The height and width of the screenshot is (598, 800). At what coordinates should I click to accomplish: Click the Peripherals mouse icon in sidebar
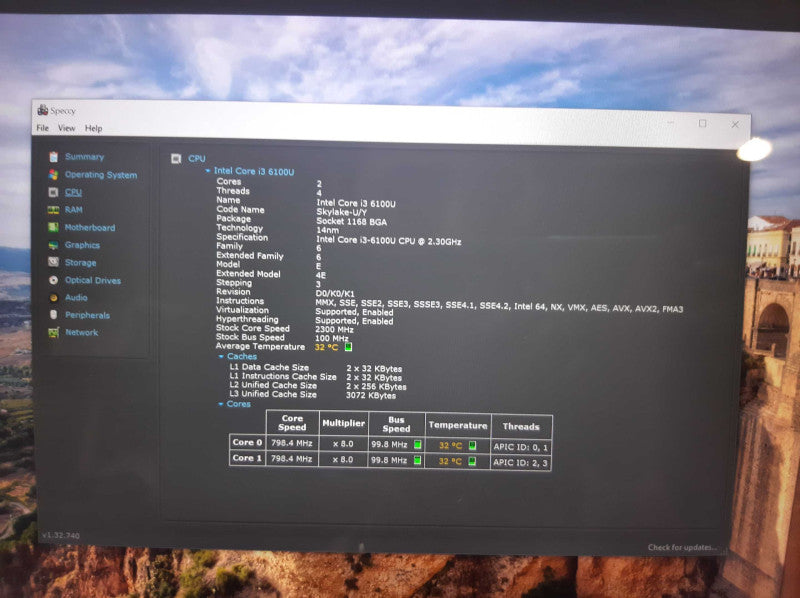point(53,315)
